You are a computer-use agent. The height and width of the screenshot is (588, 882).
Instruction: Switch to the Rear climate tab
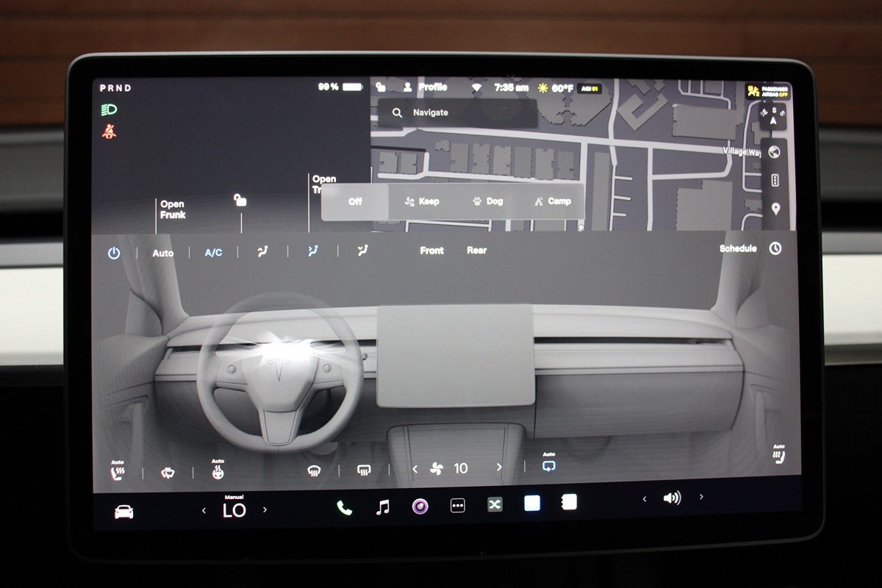tap(476, 251)
